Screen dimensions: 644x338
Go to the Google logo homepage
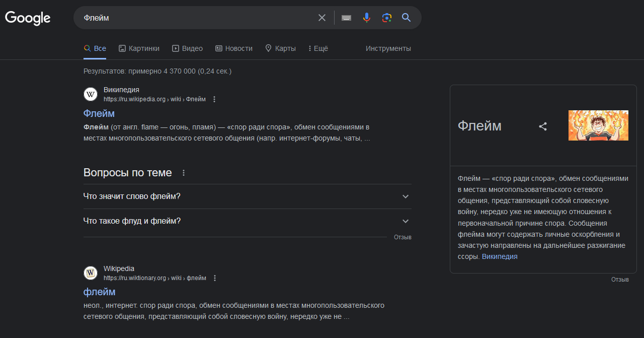click(x=28, y=18)
